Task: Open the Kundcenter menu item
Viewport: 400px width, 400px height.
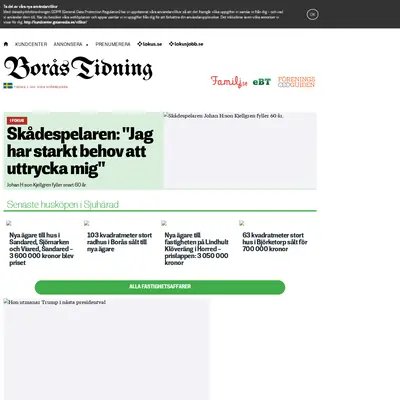Action: (31, 44)
